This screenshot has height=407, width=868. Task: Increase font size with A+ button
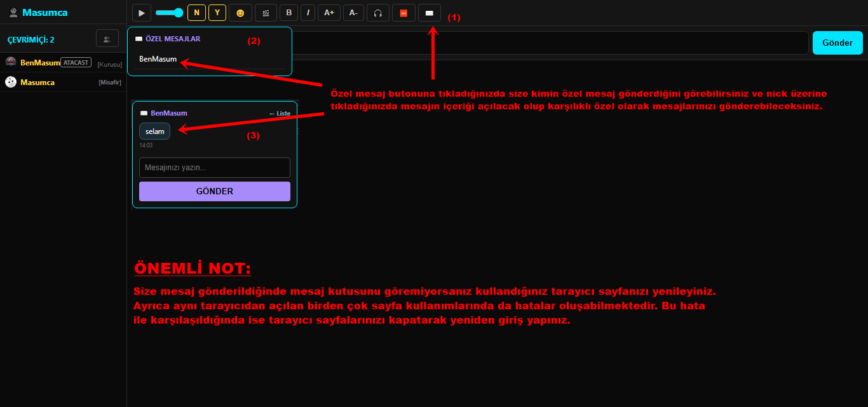click(329, 13)
